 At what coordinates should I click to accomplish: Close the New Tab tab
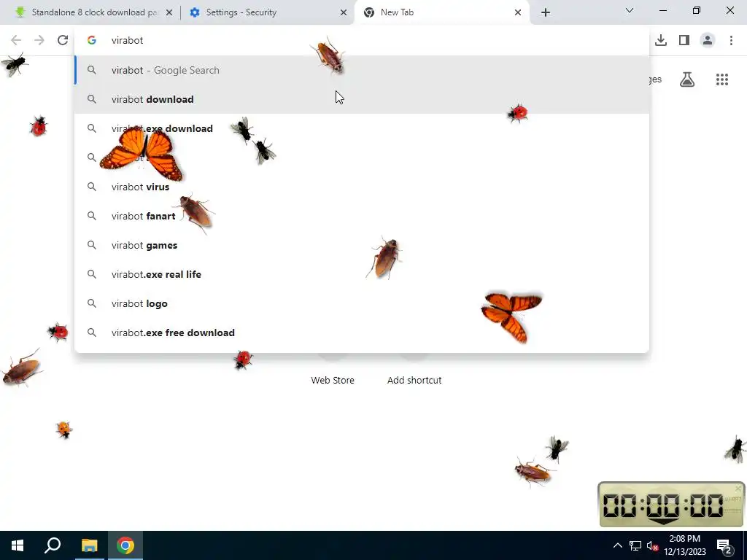(518, 12)
